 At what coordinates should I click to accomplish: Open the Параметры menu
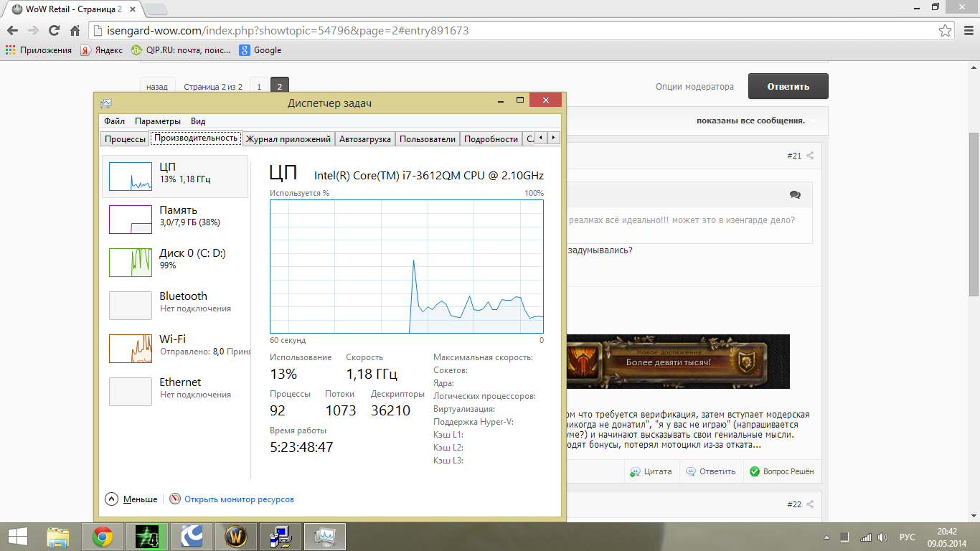coord(158,121)
